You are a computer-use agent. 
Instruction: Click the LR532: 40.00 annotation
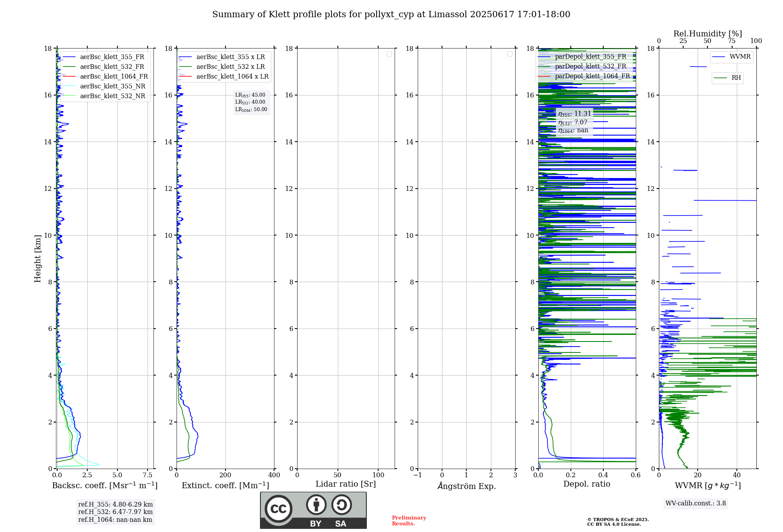(x=250, y=102)
